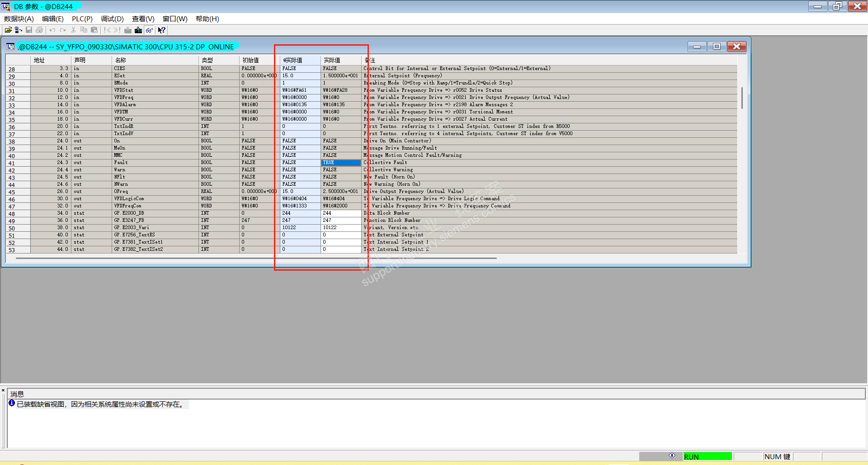Click the comment 'Collective Warning'

[x=388, y=170]
